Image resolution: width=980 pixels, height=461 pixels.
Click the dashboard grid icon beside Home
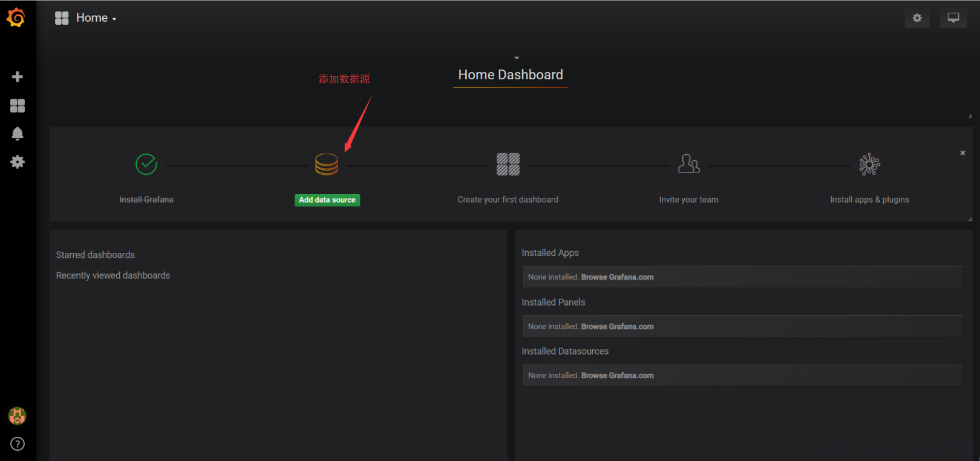pyautogui.click(x=62, y=18)
